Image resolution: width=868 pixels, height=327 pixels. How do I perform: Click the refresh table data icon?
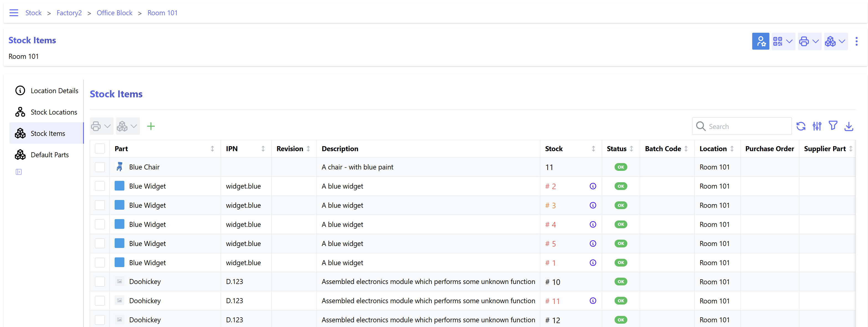click(x=801, y=126)
